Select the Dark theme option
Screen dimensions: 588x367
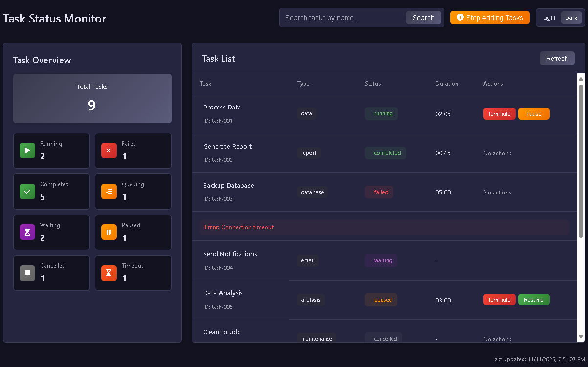571,18
